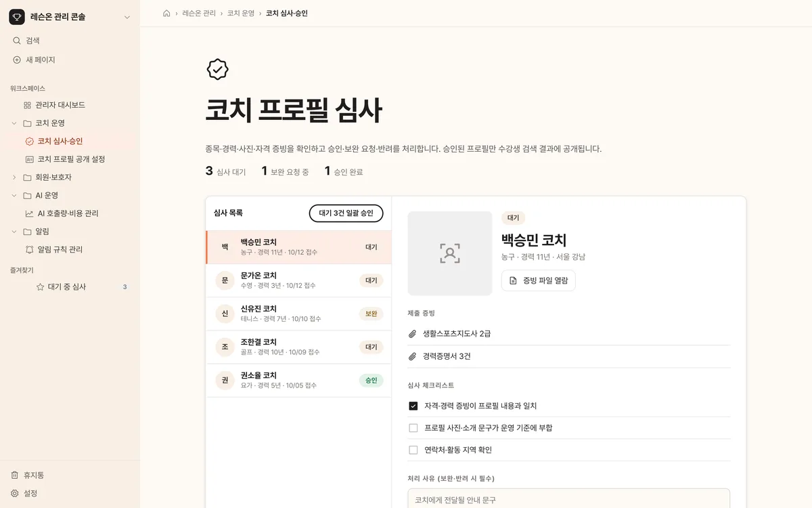The height and width of the screenshot is (508, 812).
Task: Select the 코치 심사·승인 badge icon
Action: 29,141
